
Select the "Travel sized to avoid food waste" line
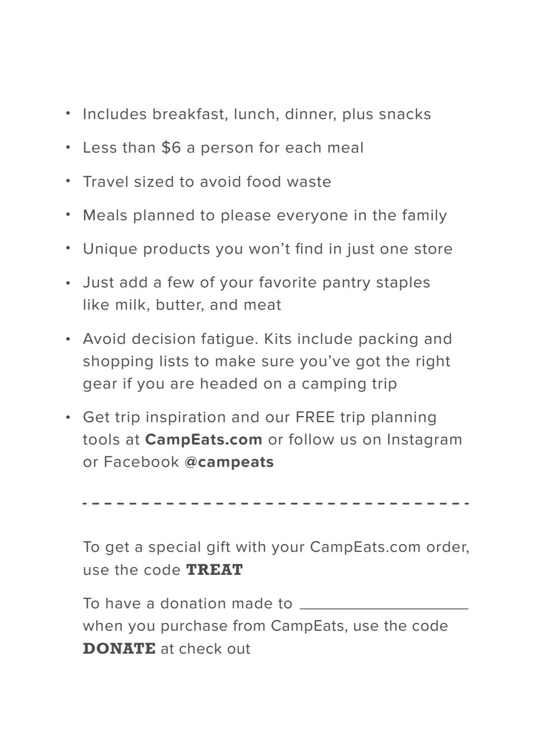point(207,182)
